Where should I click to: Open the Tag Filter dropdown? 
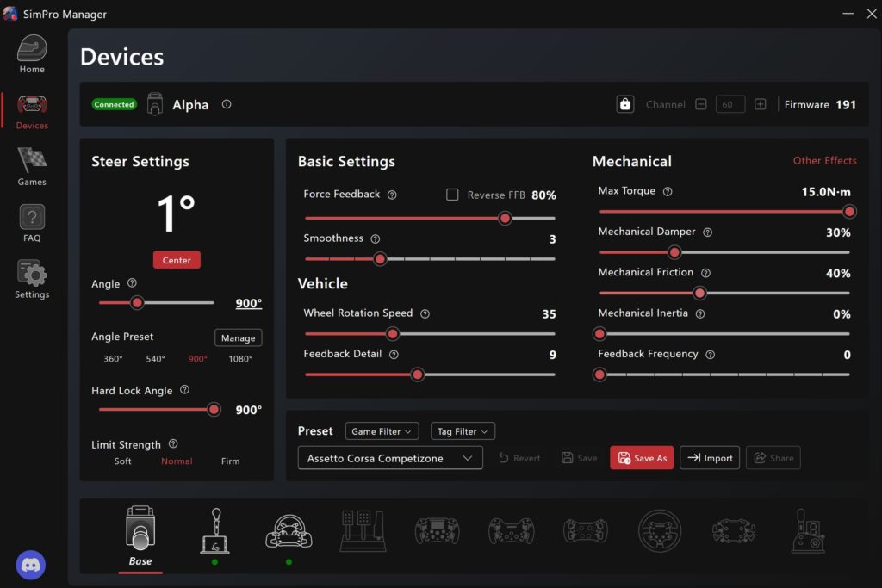coord(463,431)
